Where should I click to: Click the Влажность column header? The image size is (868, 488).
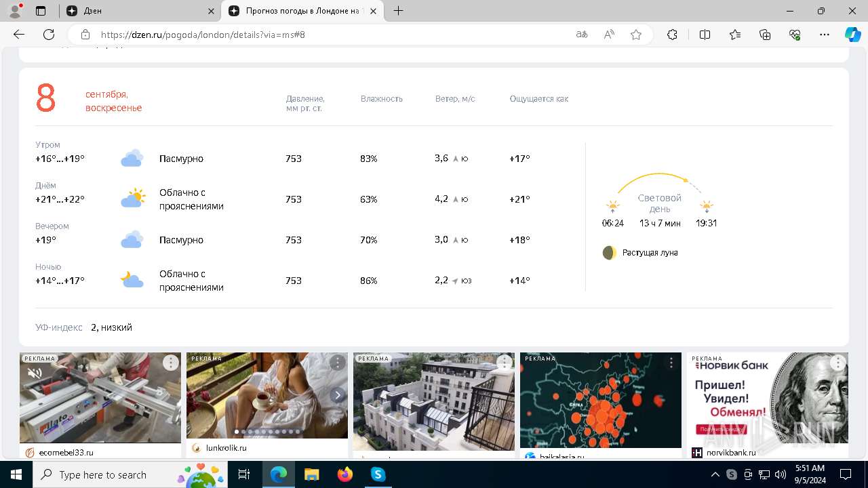point(382,99)
